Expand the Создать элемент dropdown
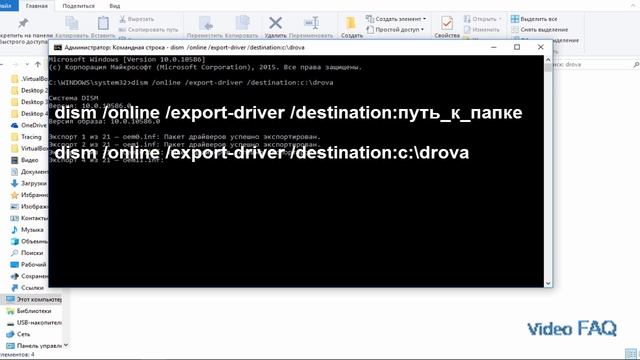 click(396, 19)
